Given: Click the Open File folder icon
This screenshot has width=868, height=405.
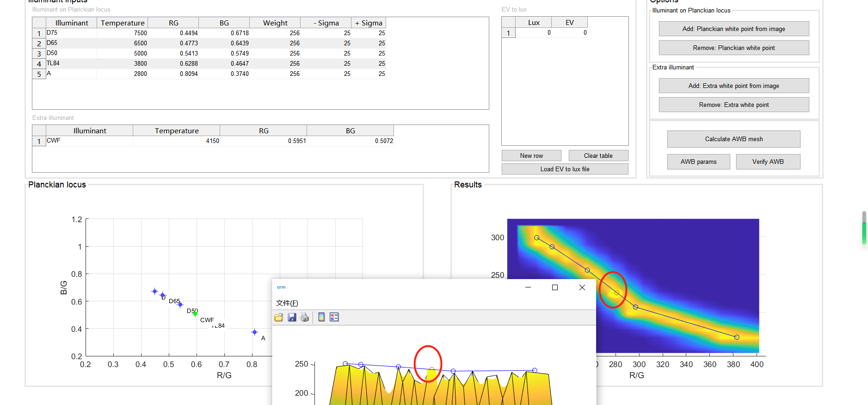Looking at the screenshot, I should coord(278,317).
